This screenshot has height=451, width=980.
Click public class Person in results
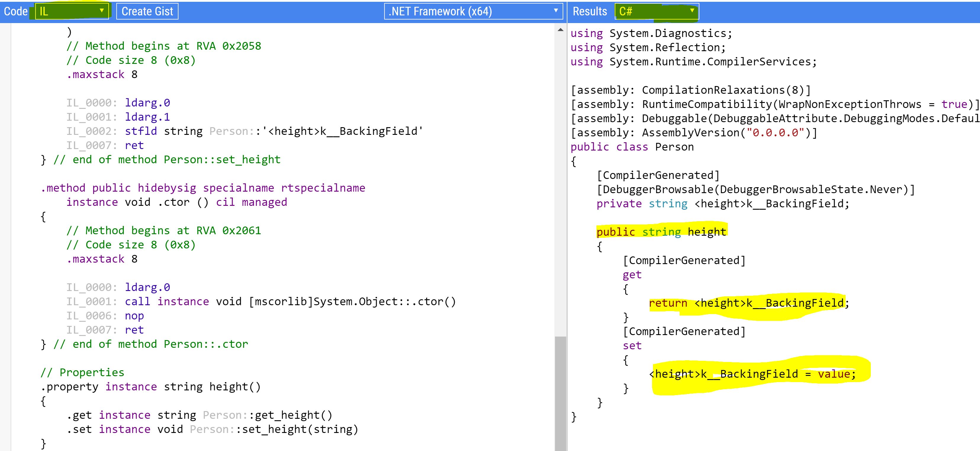pos(632,147)
